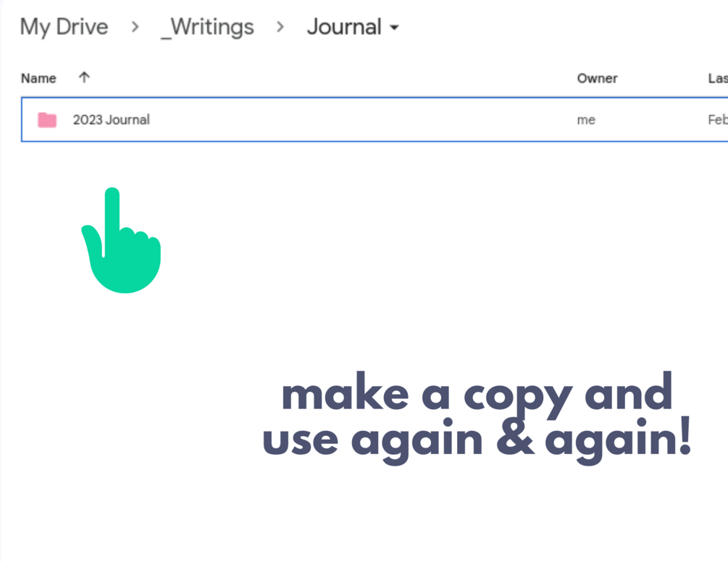The width and height of the screenshot is (728, 562).
Task: Sort files by the Name column
Action: [38, 78]
